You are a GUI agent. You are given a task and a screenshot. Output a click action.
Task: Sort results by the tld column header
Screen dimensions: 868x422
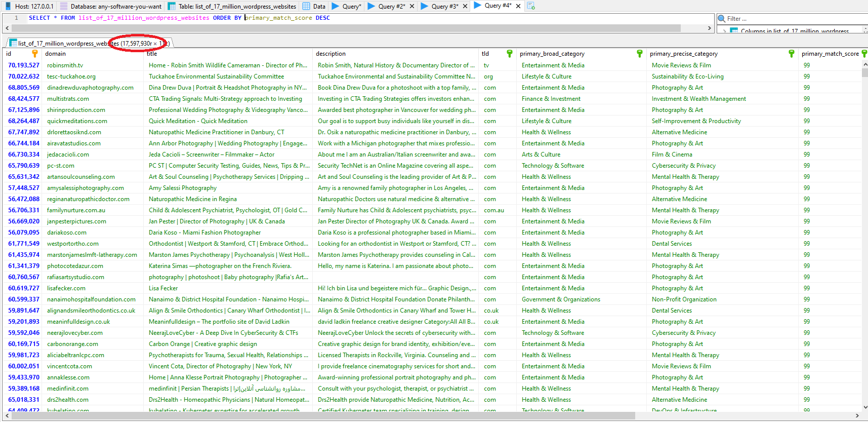pos(485,54)
